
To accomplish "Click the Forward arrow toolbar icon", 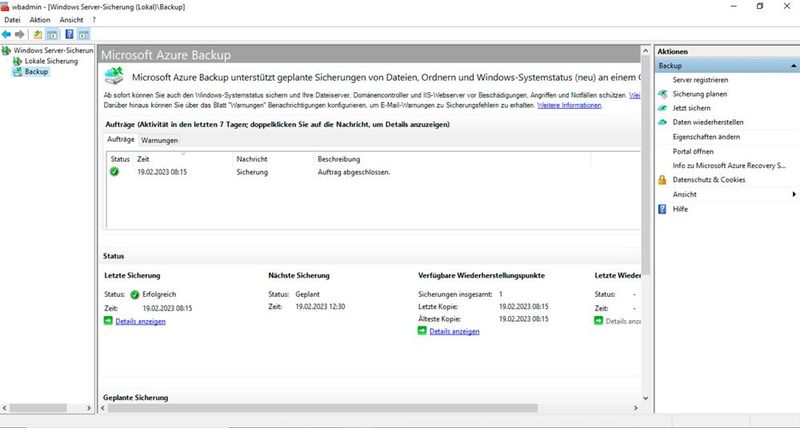I will click(x=19, y=34).
